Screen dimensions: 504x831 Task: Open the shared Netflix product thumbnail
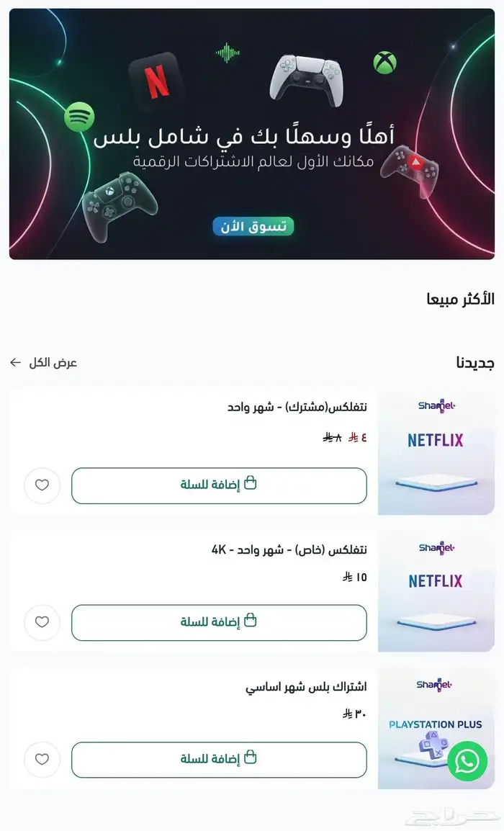pos(436,452)
